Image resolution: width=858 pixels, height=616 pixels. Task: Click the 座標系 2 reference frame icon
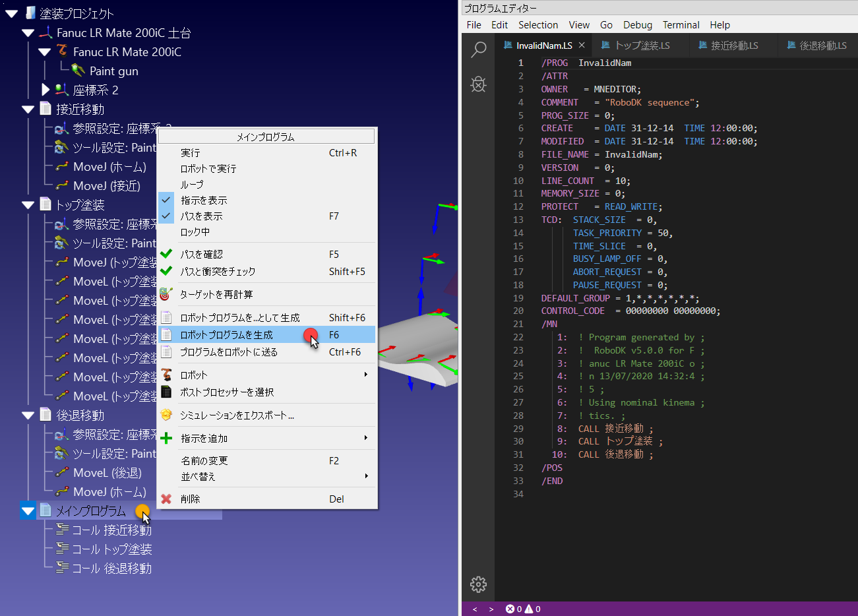62,90
